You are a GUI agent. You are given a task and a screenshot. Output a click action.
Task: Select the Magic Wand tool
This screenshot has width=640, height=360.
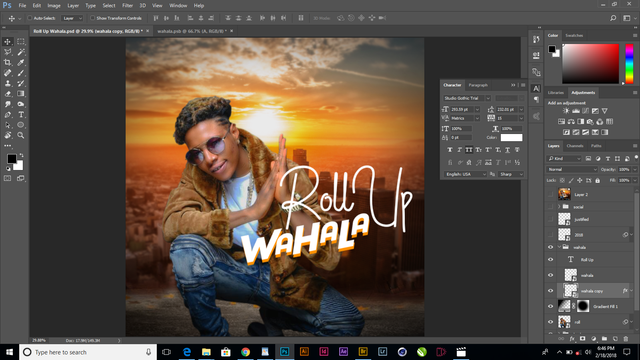21,52
